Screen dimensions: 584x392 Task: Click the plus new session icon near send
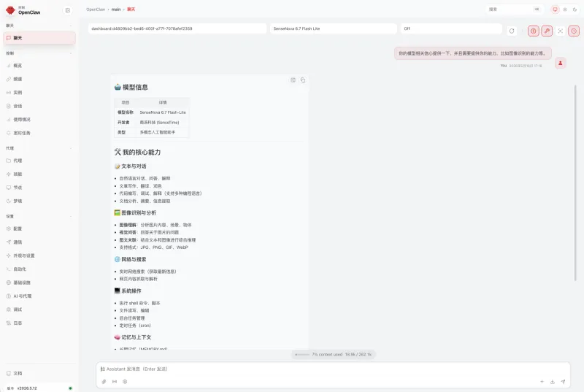click(x=542, y=382)
